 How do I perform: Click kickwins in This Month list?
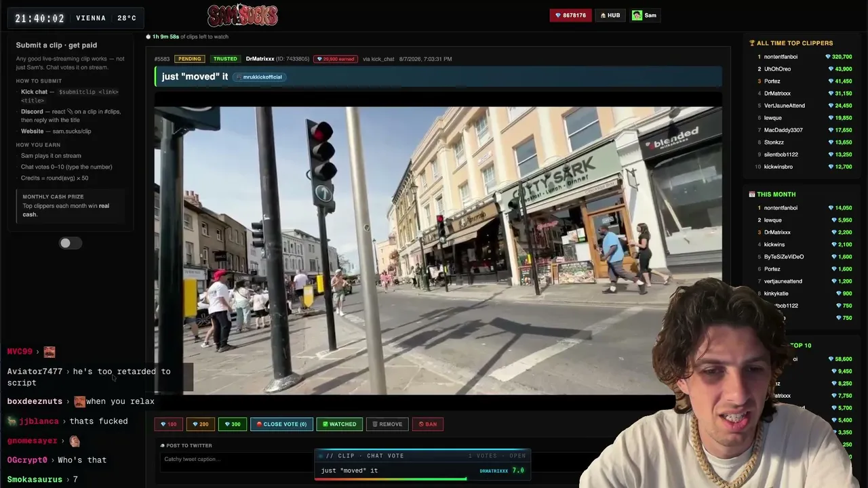click(774, 245)
